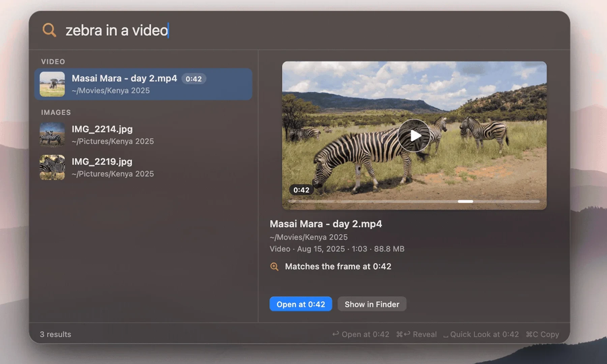Click the Masai Mara title in preview pane
This screenshot has height=364, width=607.
coord(326,224)
